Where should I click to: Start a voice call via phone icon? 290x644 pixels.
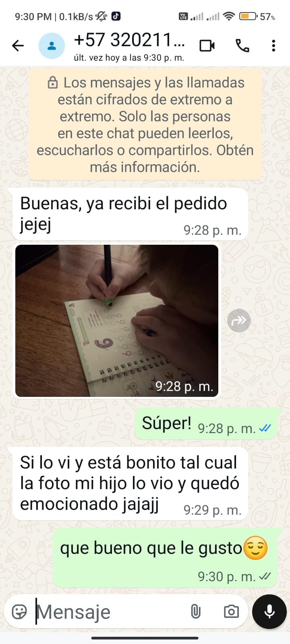tap(242, 45)
